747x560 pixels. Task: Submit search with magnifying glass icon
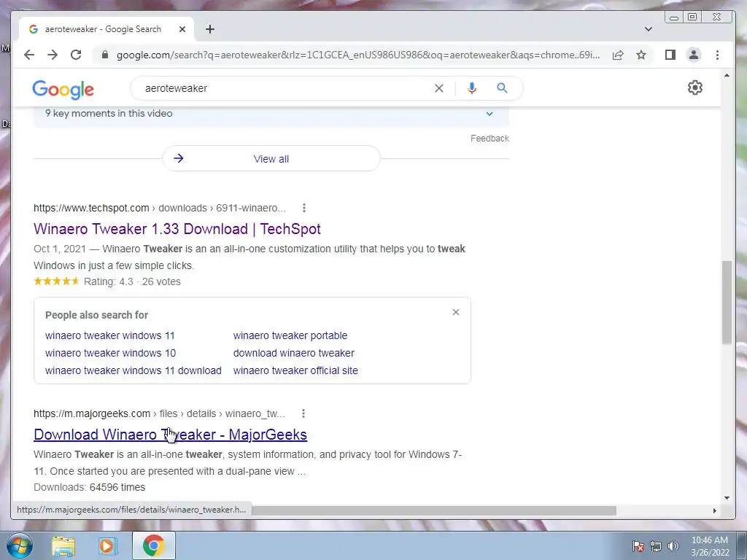coord(502,88)
